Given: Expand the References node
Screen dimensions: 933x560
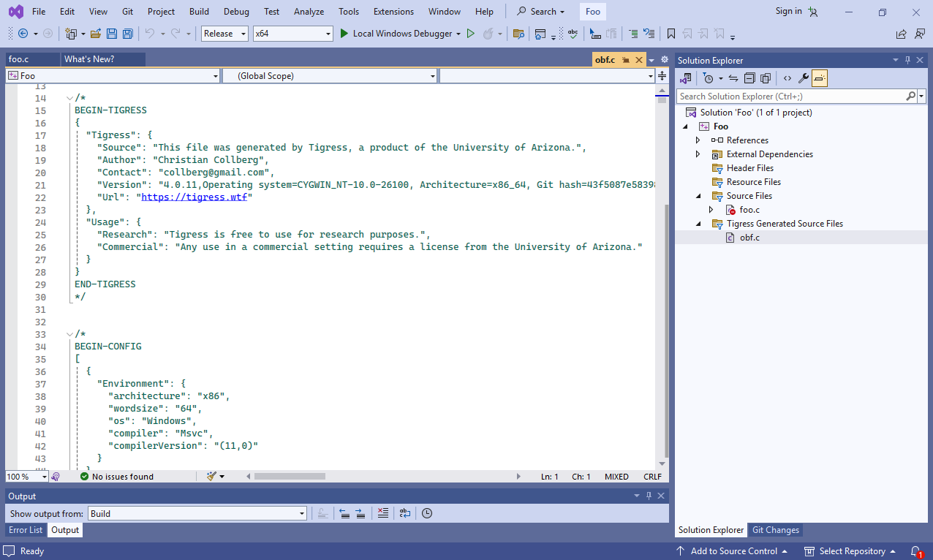Looking at the screenshot, I should pyautogui.click(x=698, y=140).
